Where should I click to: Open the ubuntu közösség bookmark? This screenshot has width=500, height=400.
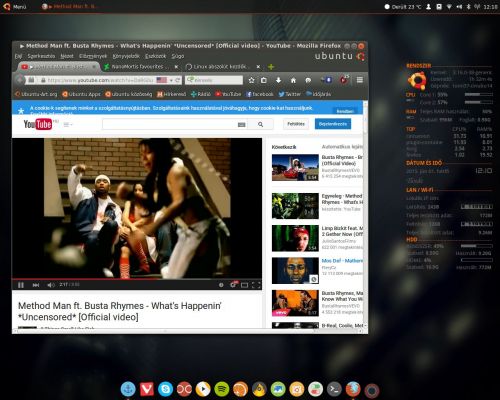128,94
